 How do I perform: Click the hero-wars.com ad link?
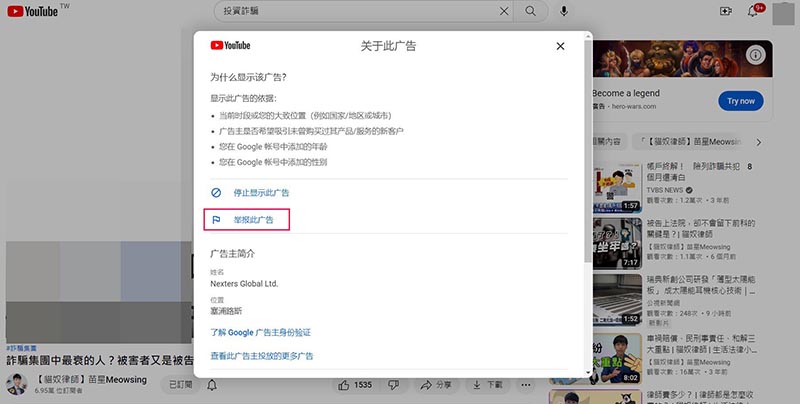click(x=634, y=107)
